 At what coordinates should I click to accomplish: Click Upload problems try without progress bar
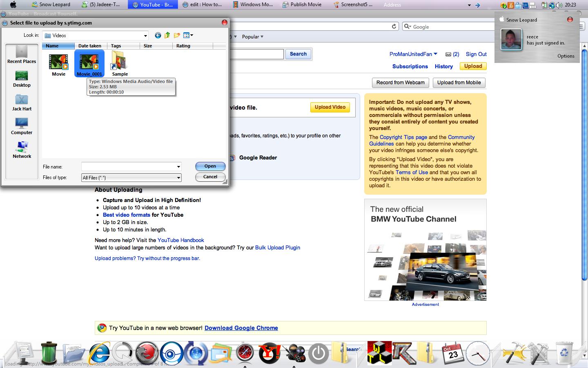tap(147, 258)
